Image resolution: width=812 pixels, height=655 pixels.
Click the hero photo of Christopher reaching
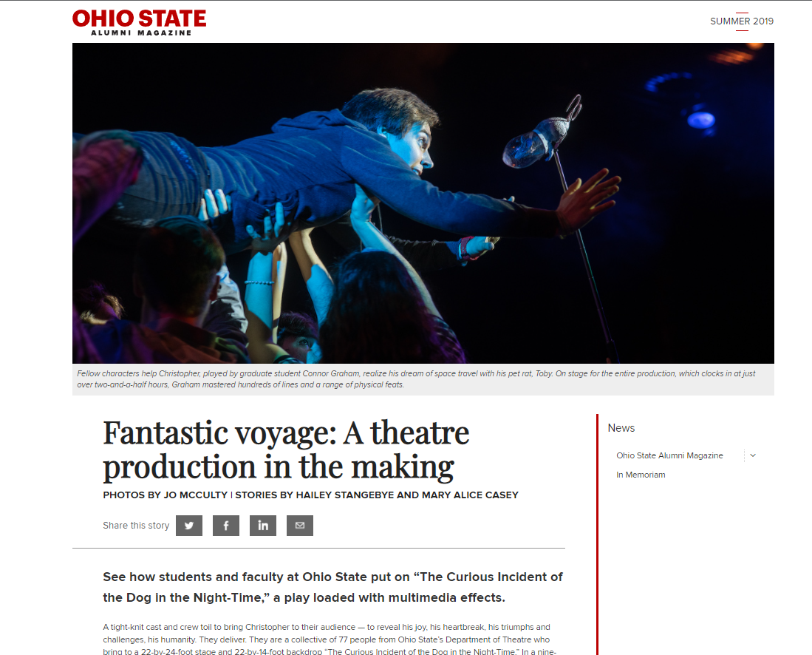point(423,203)
